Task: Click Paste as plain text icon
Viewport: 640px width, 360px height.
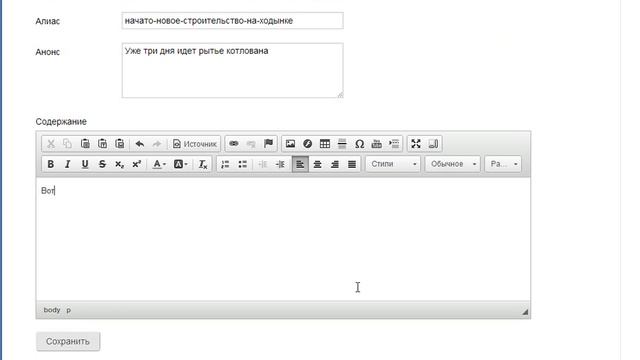Action: [x=102, y=144]
